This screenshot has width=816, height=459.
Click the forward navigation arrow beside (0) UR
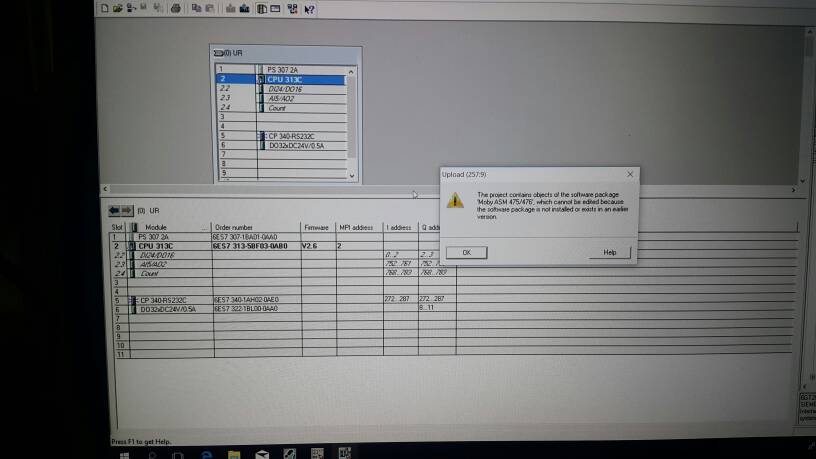(x=126, y=210)
